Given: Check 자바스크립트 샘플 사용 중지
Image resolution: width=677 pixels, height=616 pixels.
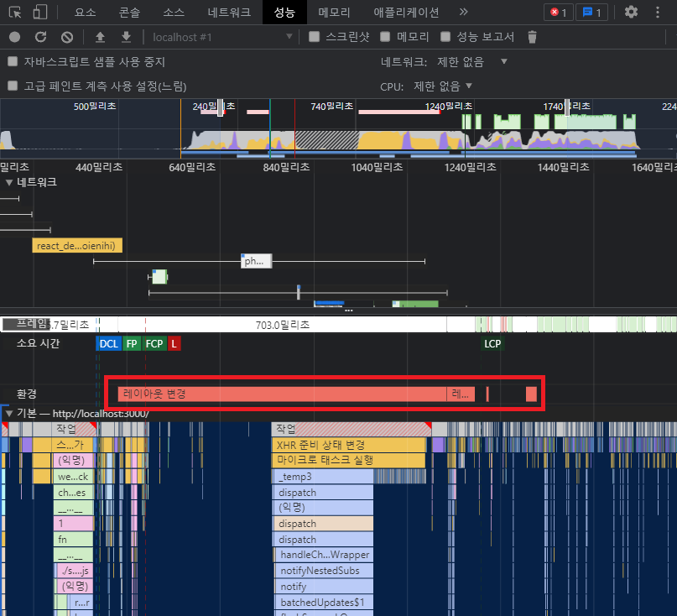Looking at the screenshot, I should pos(13,61).
